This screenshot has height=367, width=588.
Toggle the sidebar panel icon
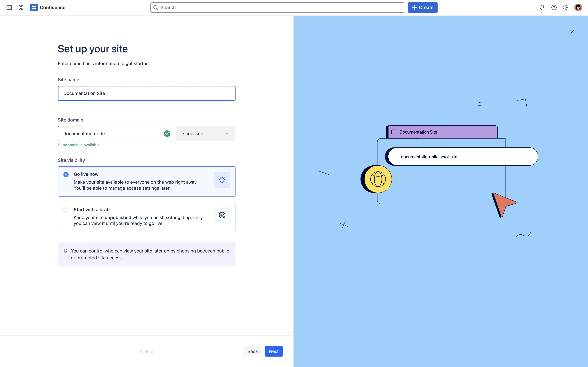coord(9,8)
